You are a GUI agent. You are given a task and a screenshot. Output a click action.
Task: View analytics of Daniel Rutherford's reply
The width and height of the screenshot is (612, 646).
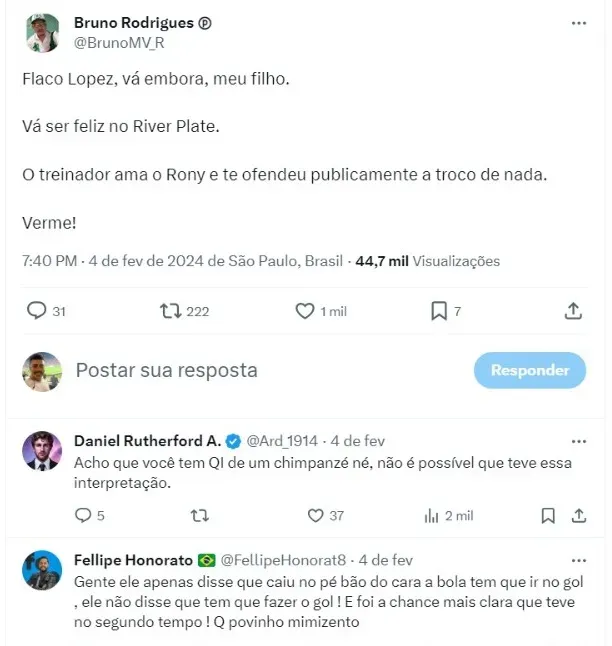(432, 516)
